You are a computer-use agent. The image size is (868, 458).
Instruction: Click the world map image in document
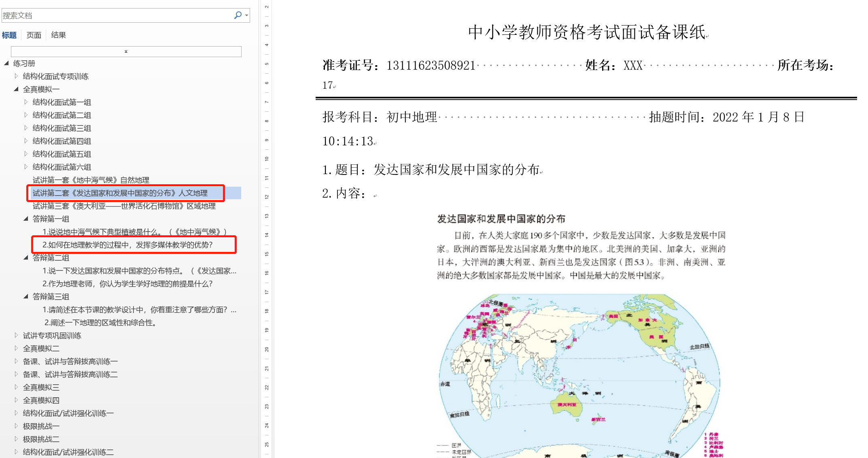(x=579, y=377)
